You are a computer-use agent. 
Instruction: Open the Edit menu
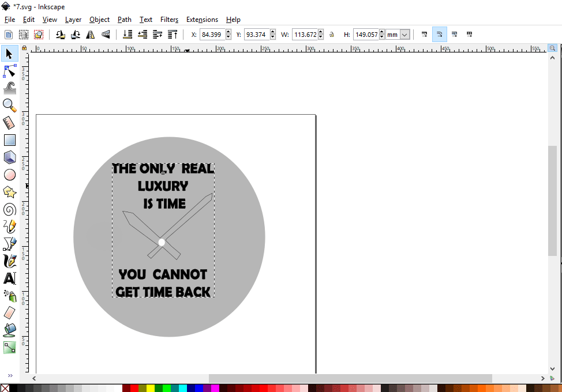pyautogui.click(x=29, y=20)
